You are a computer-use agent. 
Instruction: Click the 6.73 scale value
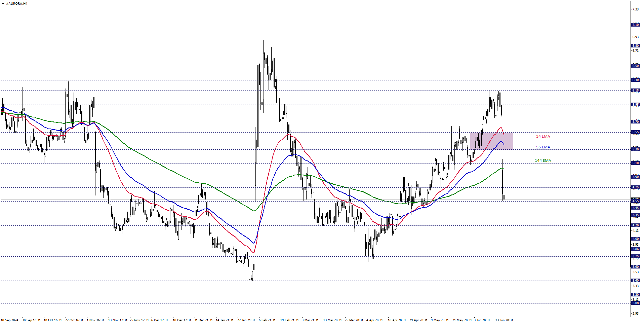[x=635, y=51]
